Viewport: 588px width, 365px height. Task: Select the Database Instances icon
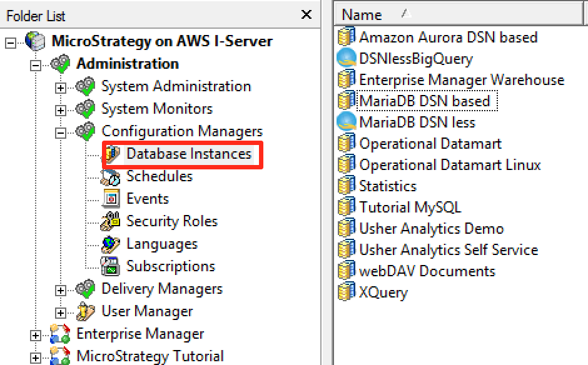113,154
